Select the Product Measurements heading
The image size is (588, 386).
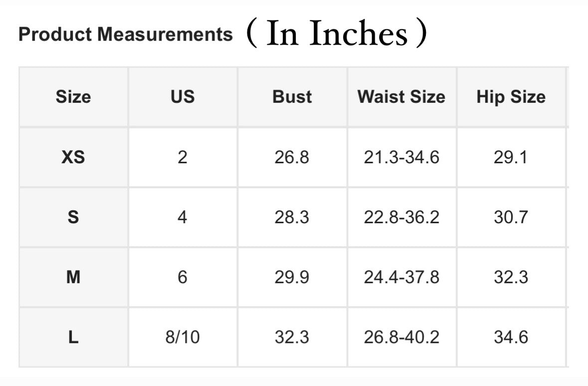click(126, 34)
